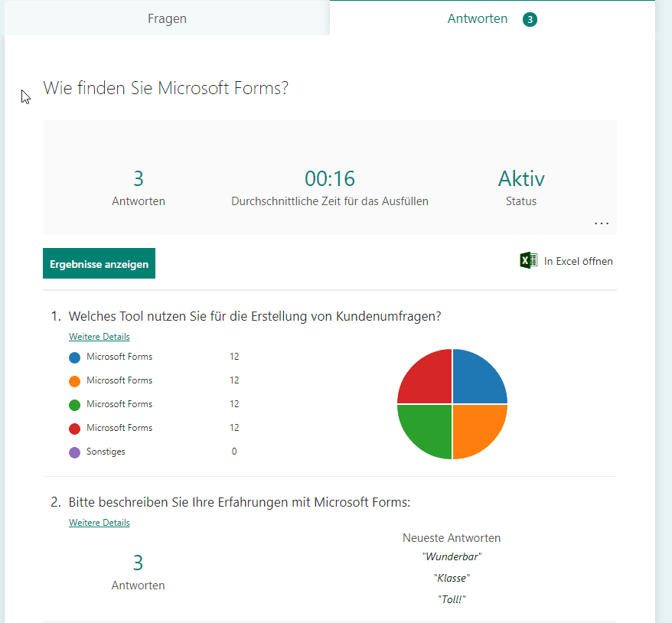Click the question 2 title about Erfahrungen
Screen dimensions: 672x623
pyautogui.click(x=240, y=502)
